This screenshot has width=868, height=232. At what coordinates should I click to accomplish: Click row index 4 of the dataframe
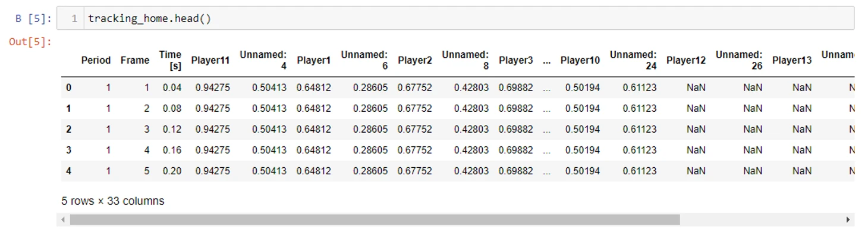click(68, 171)
